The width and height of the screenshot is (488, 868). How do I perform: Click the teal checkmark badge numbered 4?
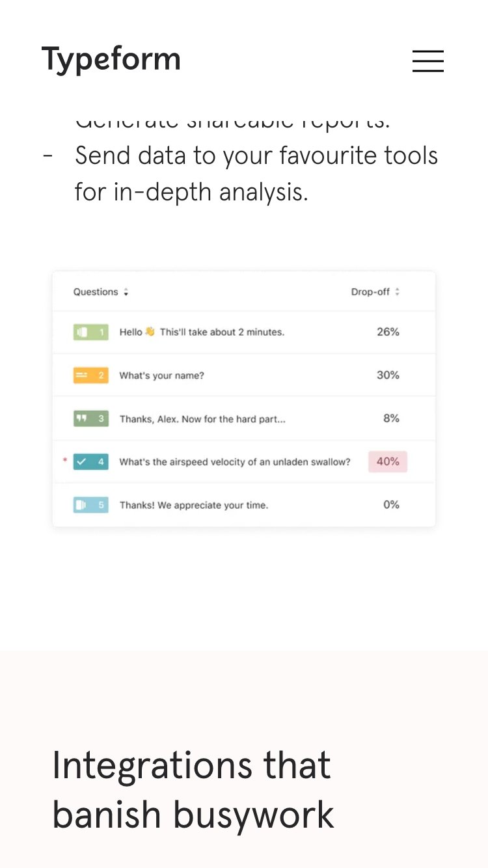click(90, 461)
